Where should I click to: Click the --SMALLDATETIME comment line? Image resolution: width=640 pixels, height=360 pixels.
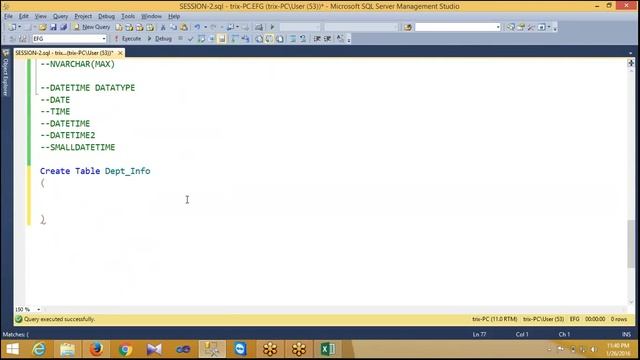[x=78, y=147]
